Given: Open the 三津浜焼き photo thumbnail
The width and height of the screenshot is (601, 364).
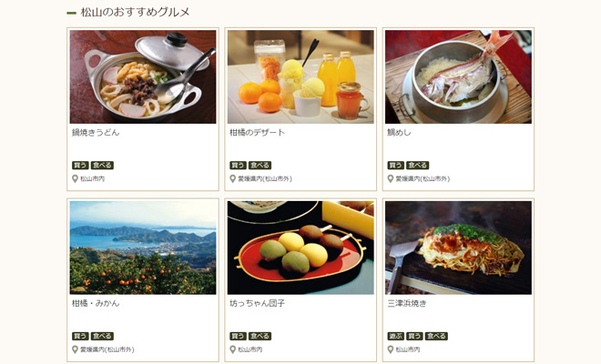Looking at the screenshot, I should pyautogui.click(x=458, y=248).
